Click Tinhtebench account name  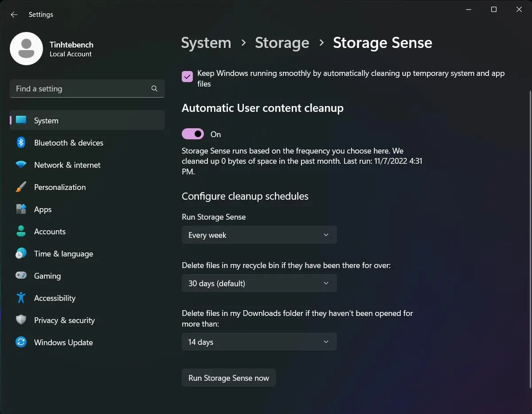pos(71,44)
